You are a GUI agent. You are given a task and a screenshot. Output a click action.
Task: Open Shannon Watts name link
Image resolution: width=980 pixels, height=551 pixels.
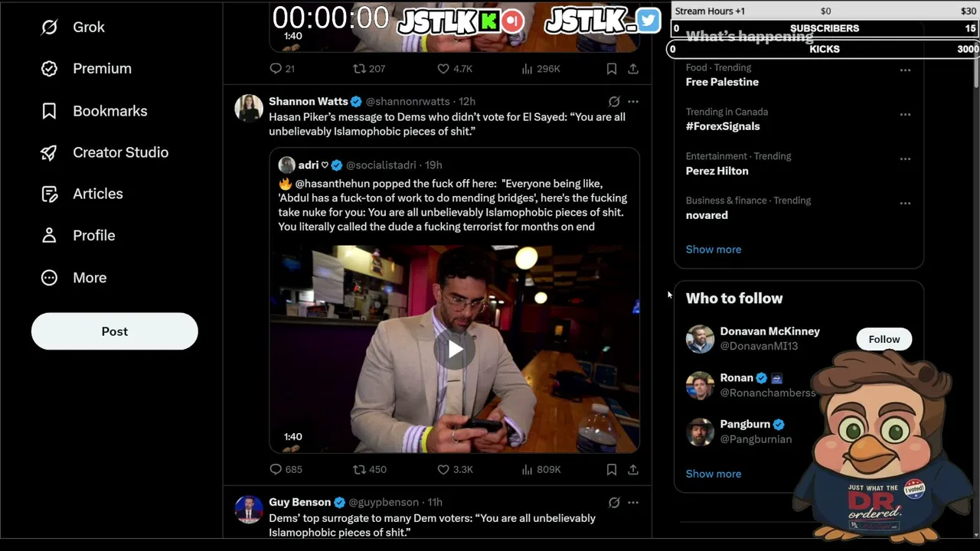[309, 101]
